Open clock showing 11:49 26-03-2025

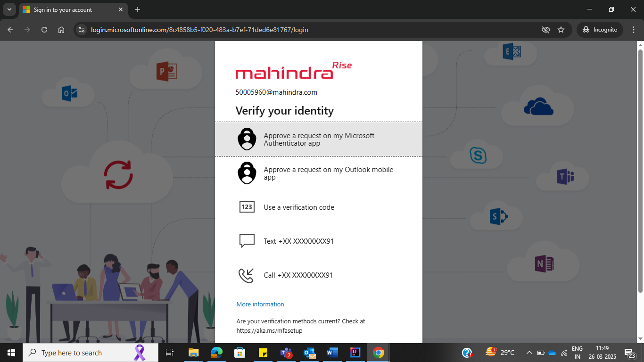tap(602, 353)
